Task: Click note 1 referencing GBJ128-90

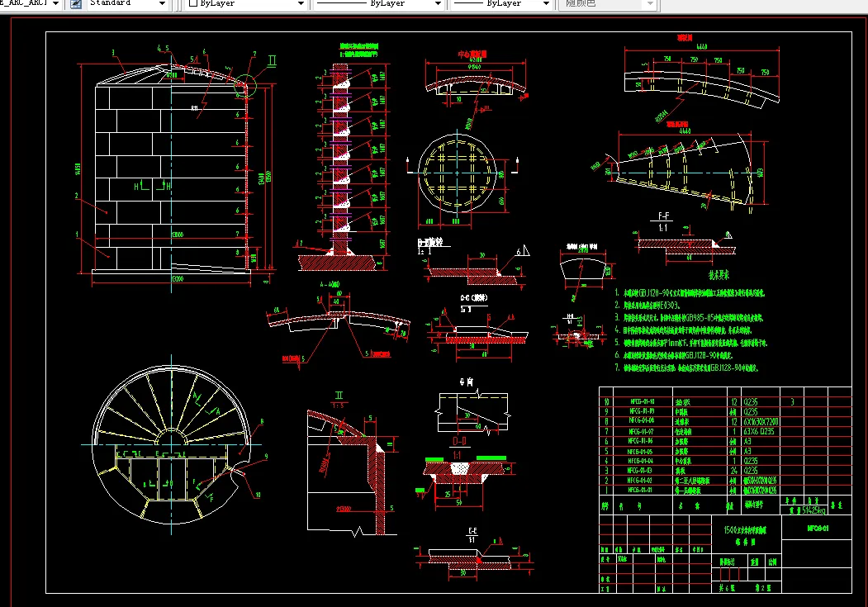Action: 690,292
